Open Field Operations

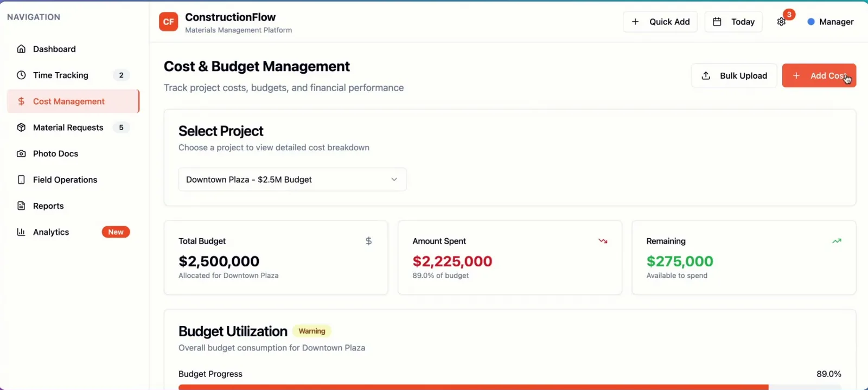point(73,180)
